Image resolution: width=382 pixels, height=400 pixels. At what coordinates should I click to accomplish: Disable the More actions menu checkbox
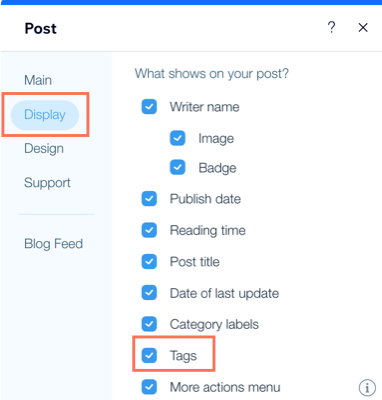(149, 387)
